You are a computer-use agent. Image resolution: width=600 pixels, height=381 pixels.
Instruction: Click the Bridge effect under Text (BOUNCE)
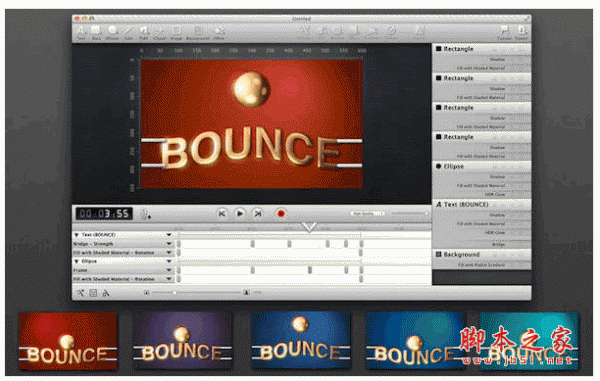[x=499, y=244]
